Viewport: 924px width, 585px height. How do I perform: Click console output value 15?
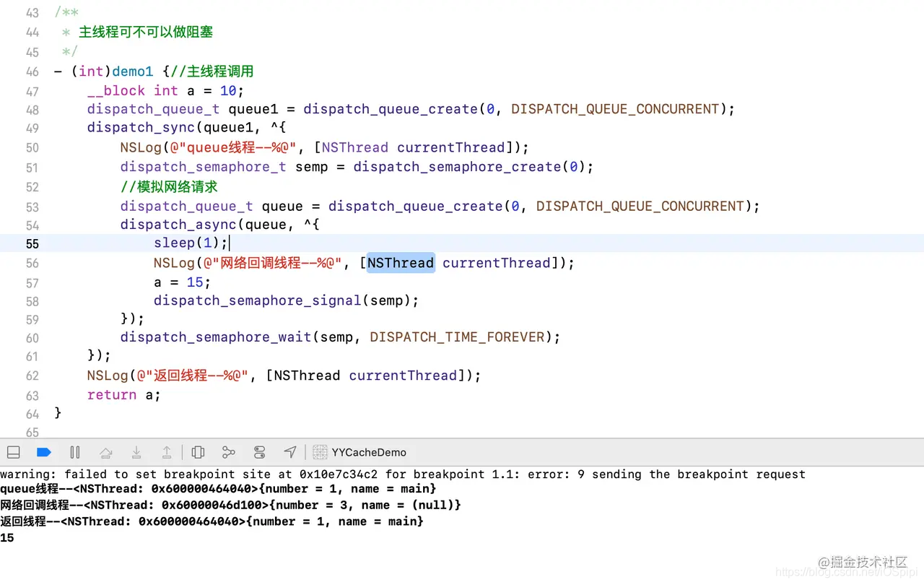click(7, 538)
